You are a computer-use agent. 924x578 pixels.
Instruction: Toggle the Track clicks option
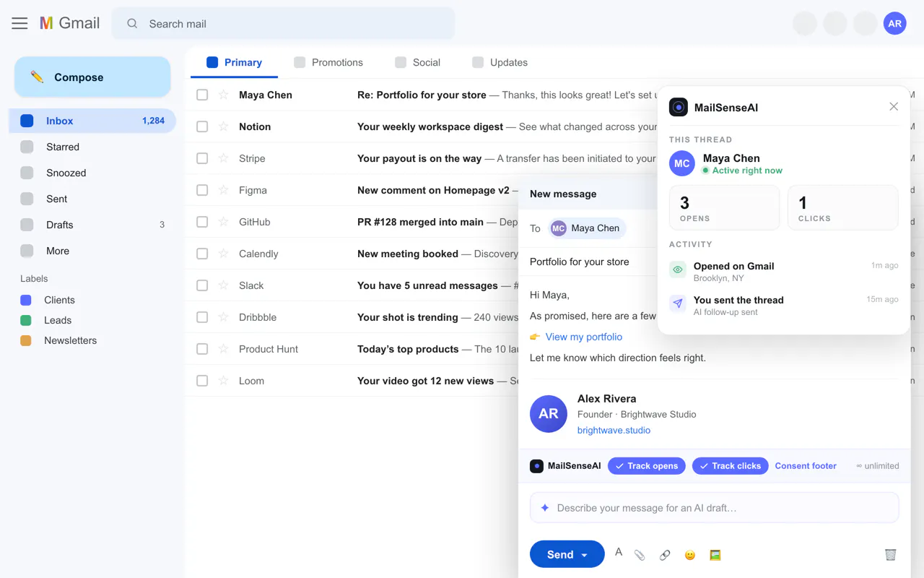click(731, 466)
